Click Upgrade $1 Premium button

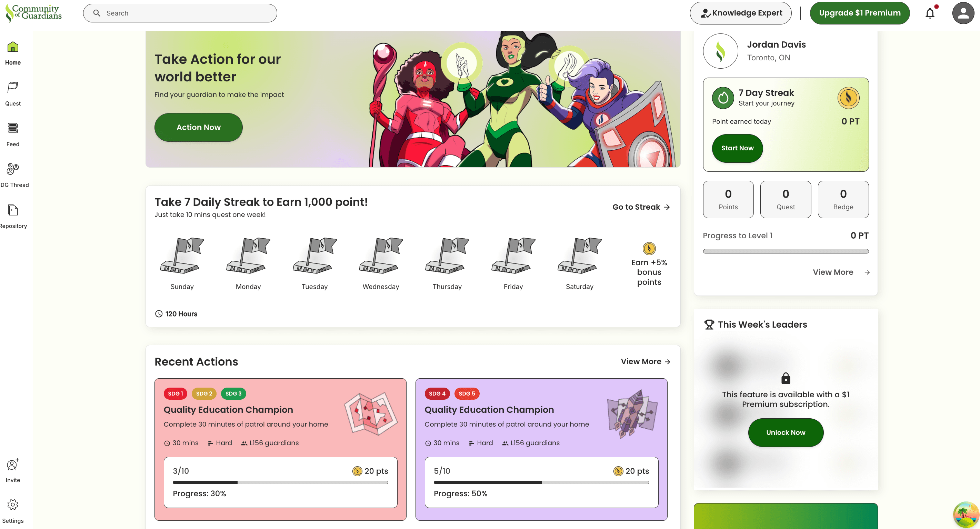[x=859, y=13]
